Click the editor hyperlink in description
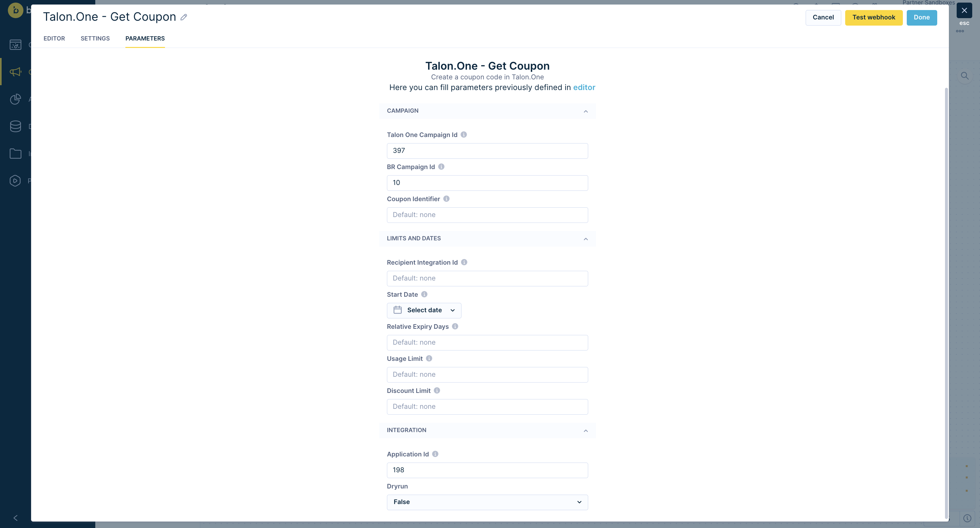 pyautogui.click(x=583, y=87)
